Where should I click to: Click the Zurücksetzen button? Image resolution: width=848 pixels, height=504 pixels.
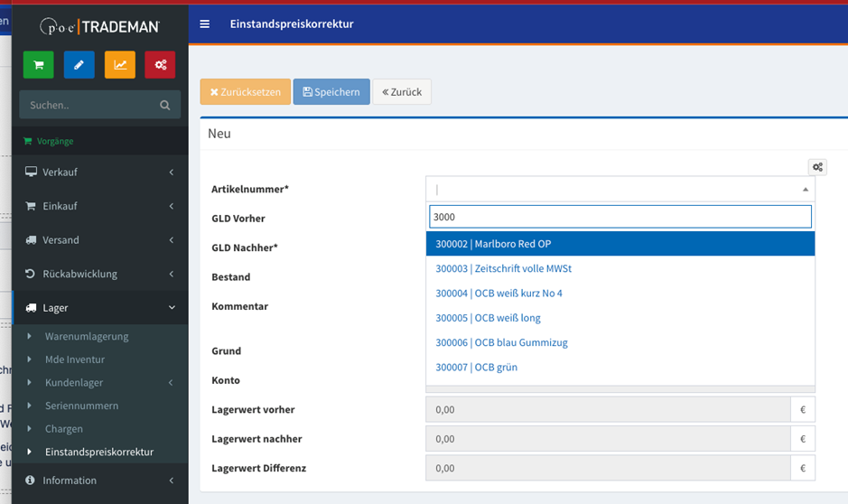click(246, 92)
